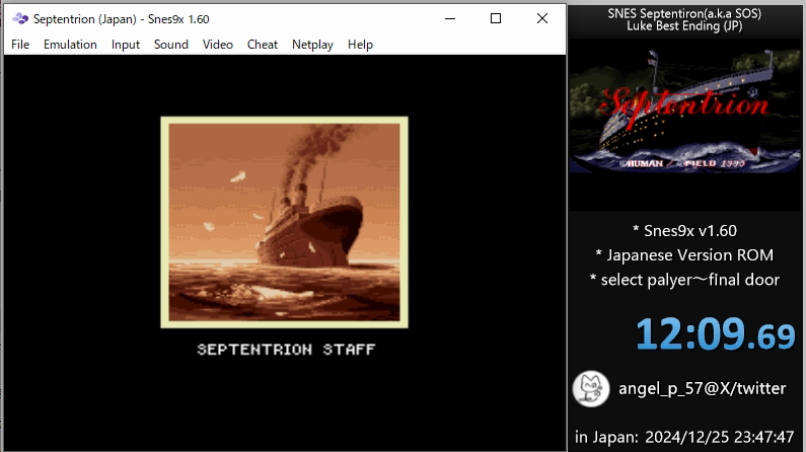The width and height of the screenshot is (806, 452).
Task: Open the Emulation menu
Action: point(70,45)
